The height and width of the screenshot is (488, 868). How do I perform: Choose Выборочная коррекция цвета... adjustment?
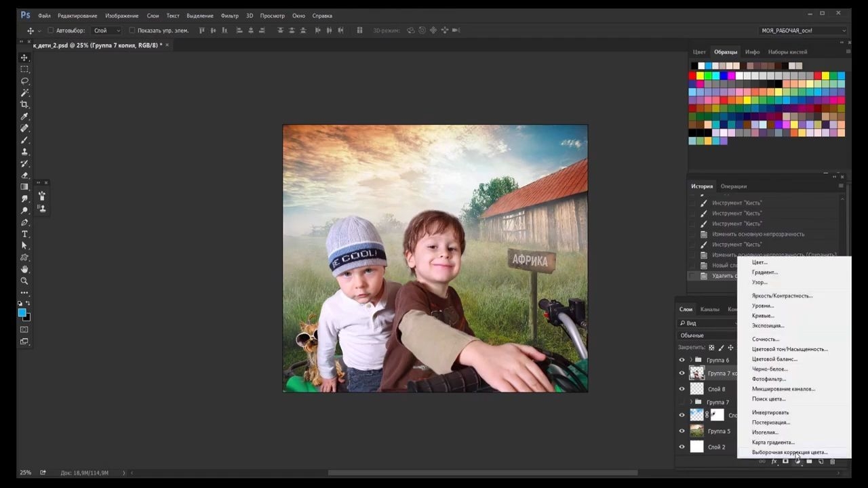click(790, 452)
